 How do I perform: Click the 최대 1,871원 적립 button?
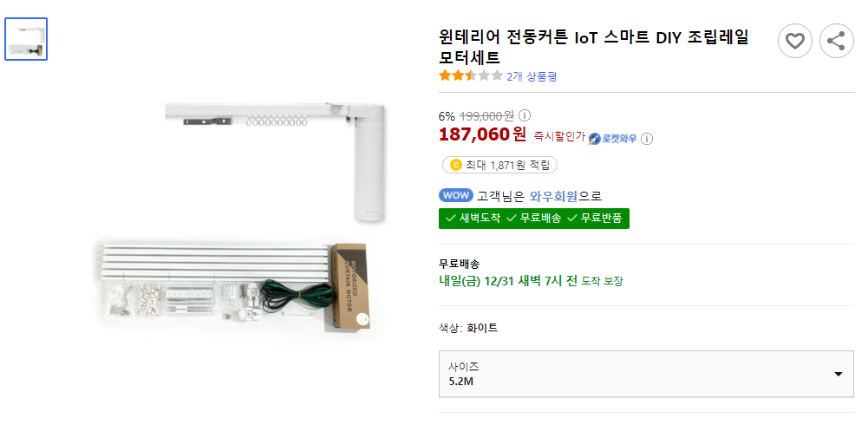499,165
